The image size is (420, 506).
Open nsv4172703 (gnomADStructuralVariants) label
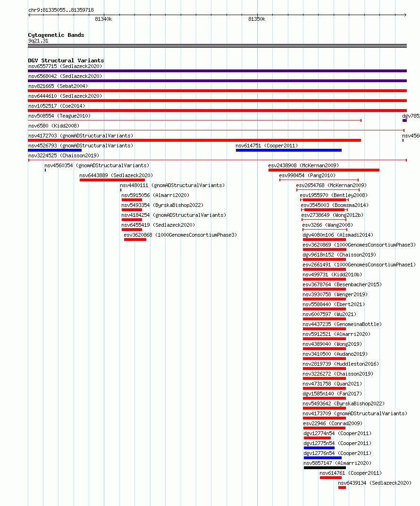point(81,136)
